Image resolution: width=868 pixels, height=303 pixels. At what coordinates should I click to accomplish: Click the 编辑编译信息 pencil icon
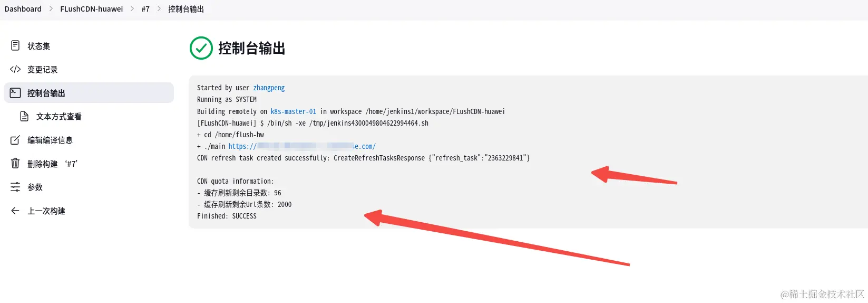pyautogui.click(x=15, y=140)
